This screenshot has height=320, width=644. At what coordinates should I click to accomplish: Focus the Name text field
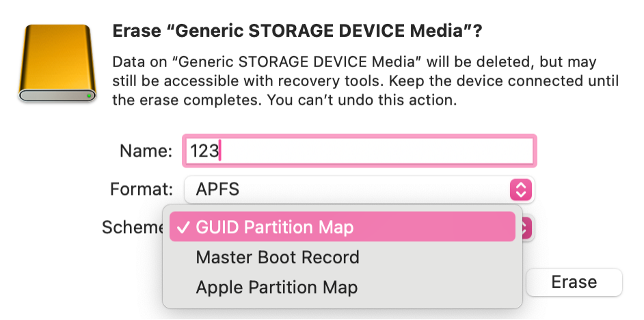tap(359, 151)
